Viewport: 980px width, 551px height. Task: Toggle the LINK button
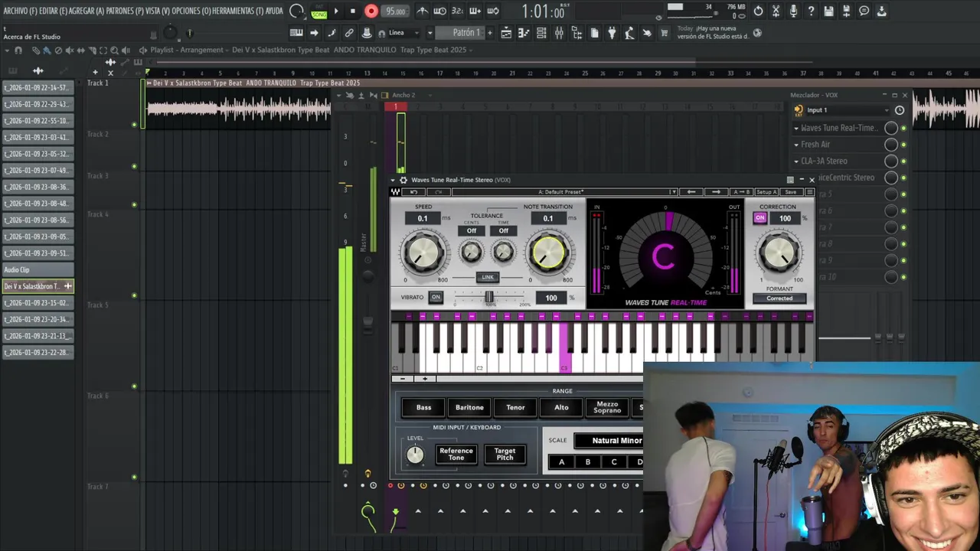pyautogui.click(x=487, y=277)
